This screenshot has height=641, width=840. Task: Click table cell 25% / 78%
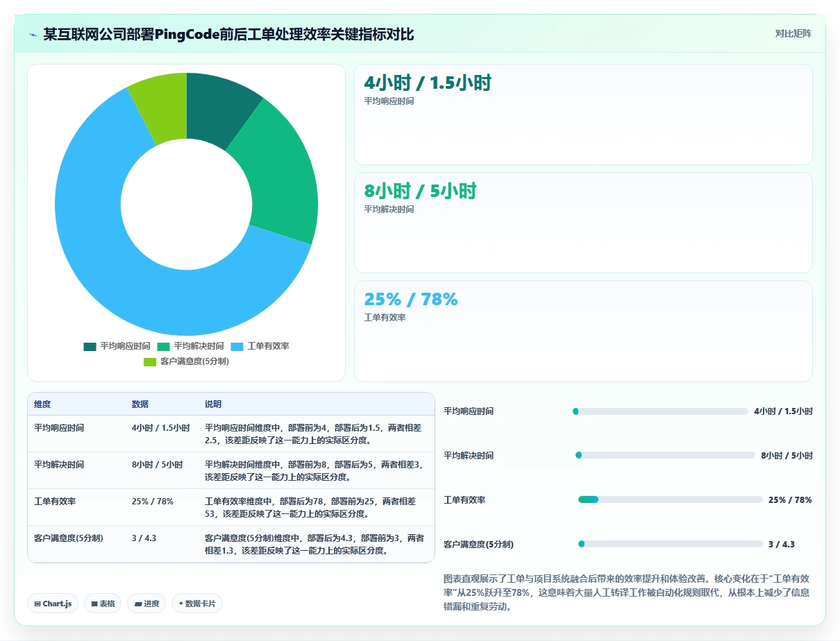(153, 501)
